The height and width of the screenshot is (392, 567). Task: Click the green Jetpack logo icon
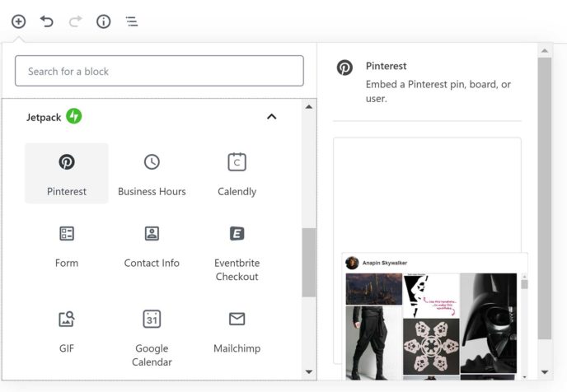coord(74,116)
